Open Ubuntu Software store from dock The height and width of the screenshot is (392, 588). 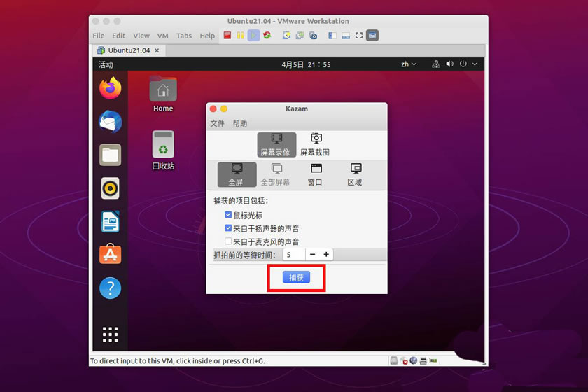pyautogui.click(x=111, y=254)
